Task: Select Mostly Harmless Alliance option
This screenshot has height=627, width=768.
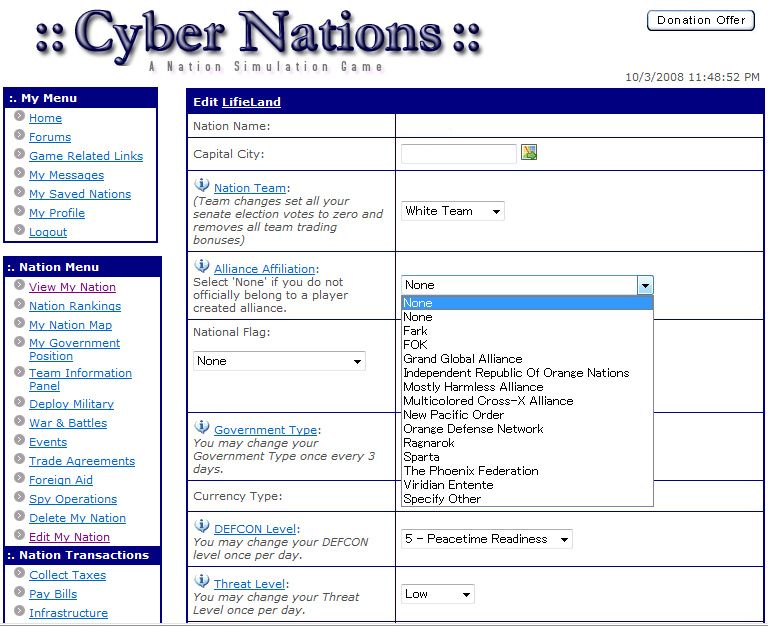Action: tap(527, 387)
